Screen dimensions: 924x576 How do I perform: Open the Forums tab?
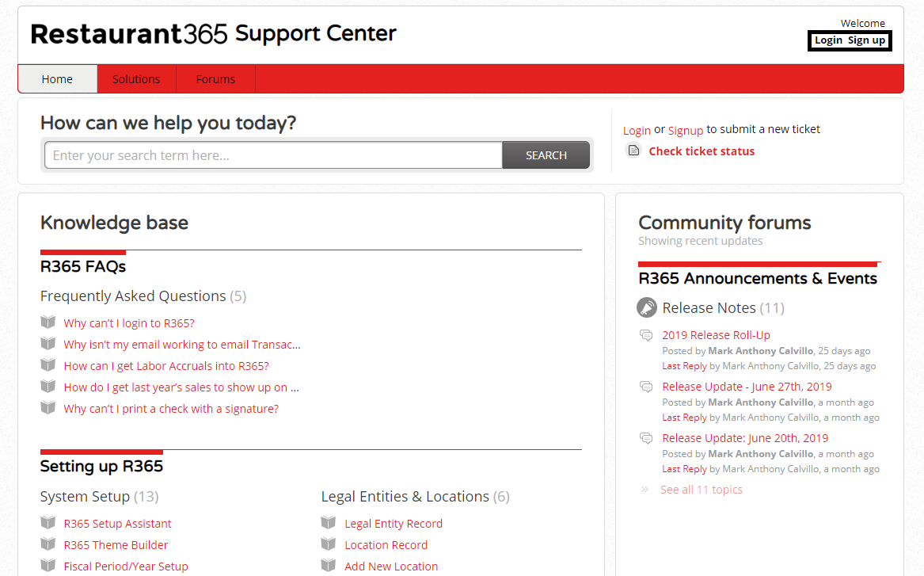pyautogui.click(x=215, y=79)
